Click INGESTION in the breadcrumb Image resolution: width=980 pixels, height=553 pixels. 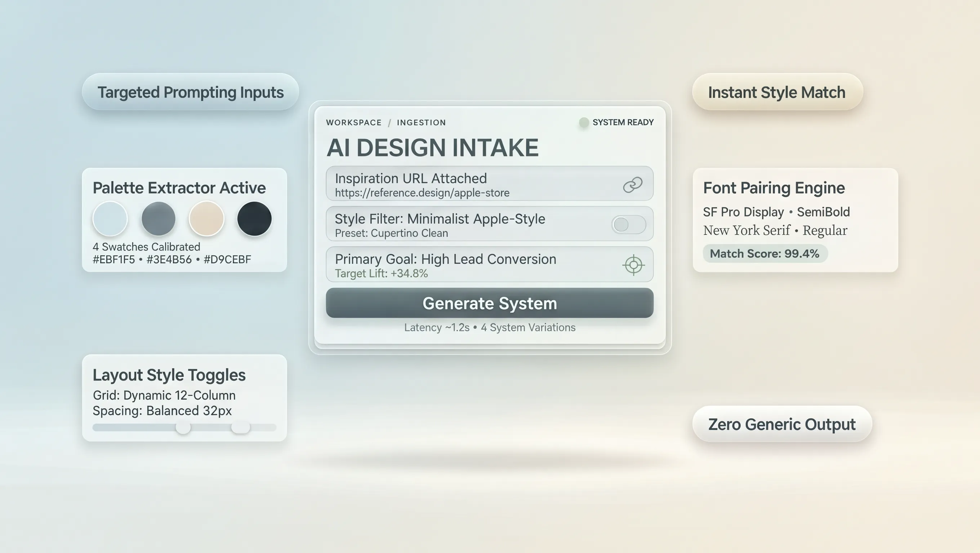(x=421, y=122)
